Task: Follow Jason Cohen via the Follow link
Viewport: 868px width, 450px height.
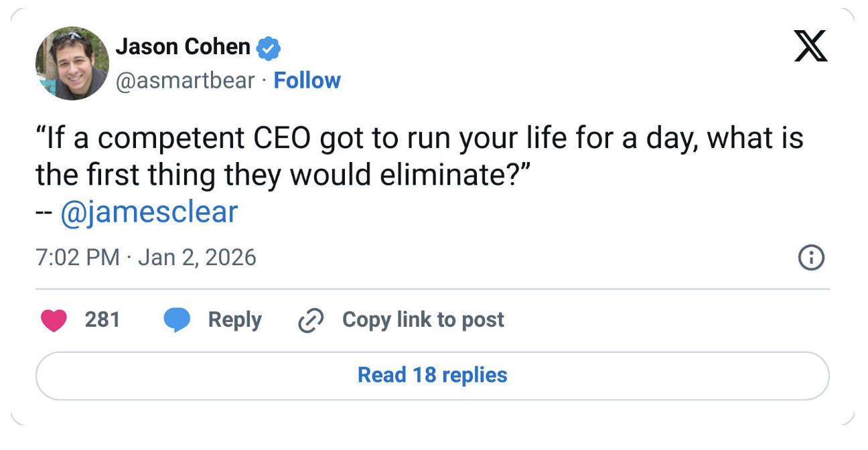Action: 307,80
